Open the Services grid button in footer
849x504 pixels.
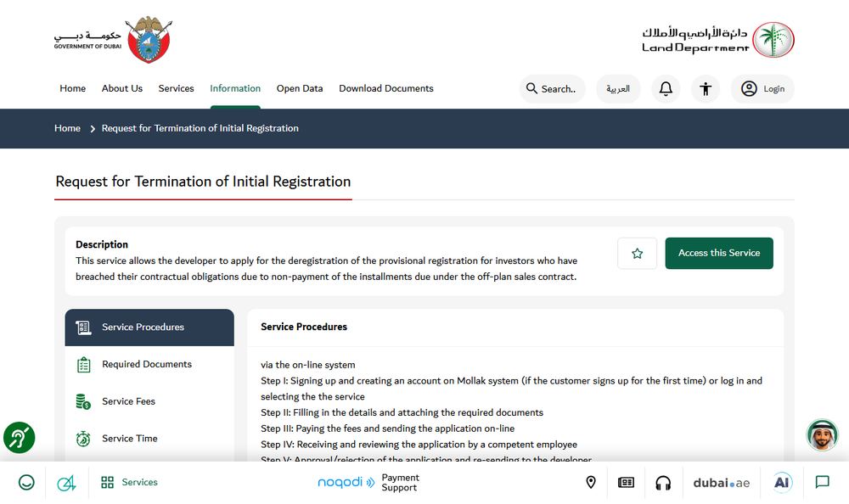pos(129,482)
